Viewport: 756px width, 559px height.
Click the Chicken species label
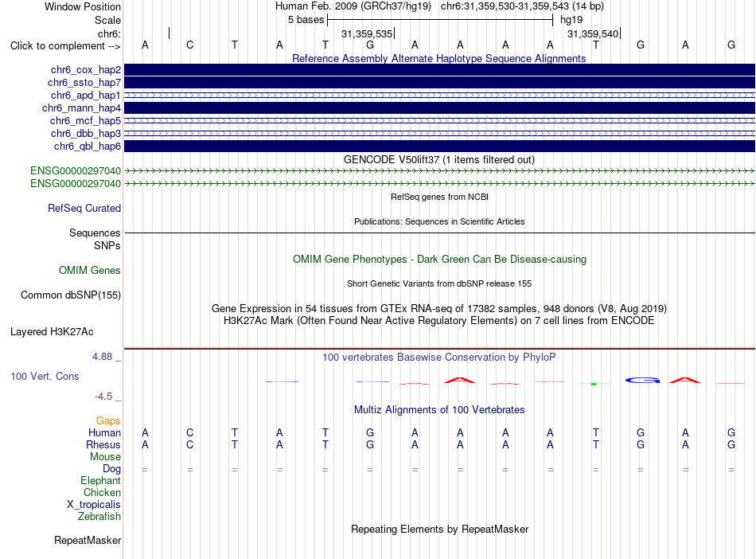[x=102, y=492]
